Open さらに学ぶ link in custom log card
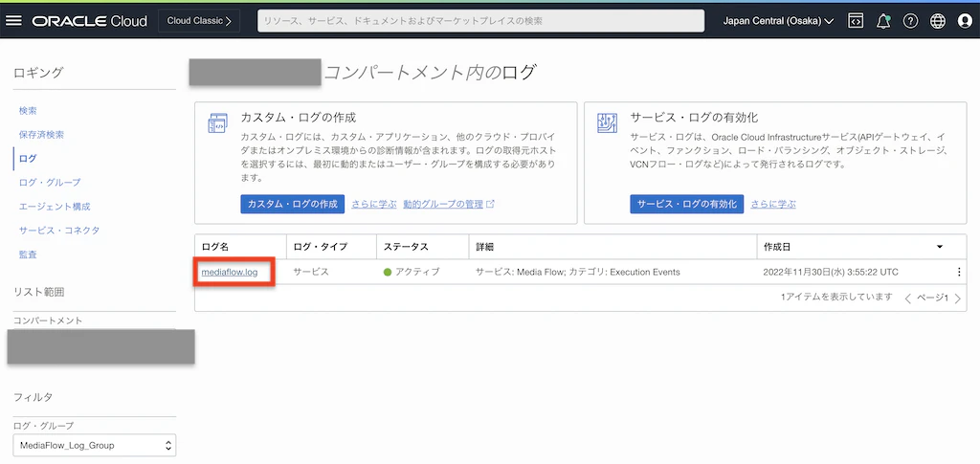Viewport: 980px width, 464px height. pyautogui.click(x=374, y=204)
